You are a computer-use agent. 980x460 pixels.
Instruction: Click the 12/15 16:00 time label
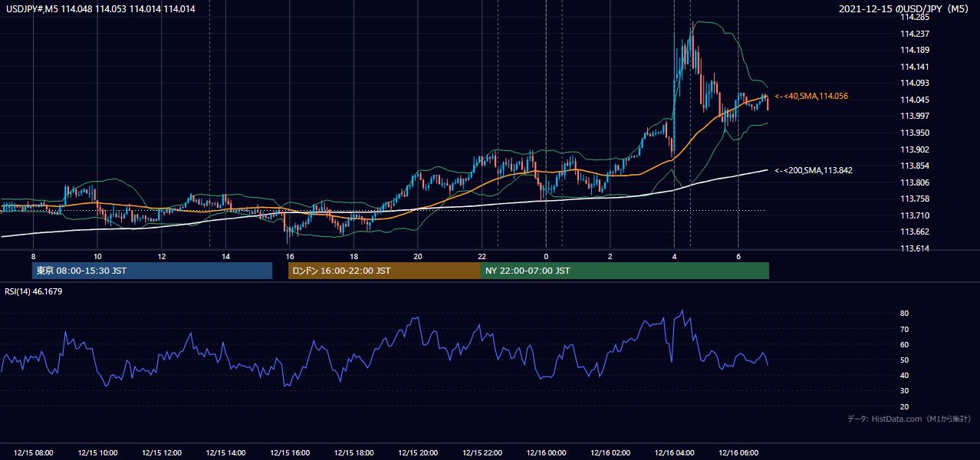[x=290, y=453]
